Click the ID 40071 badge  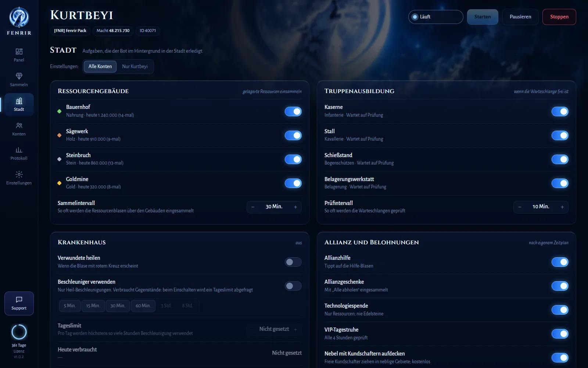[148, 31]
